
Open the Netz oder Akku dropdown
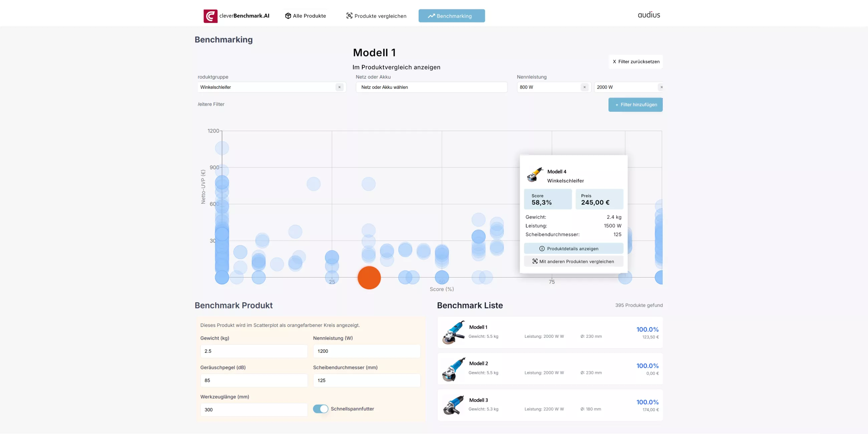pos(431,87)
